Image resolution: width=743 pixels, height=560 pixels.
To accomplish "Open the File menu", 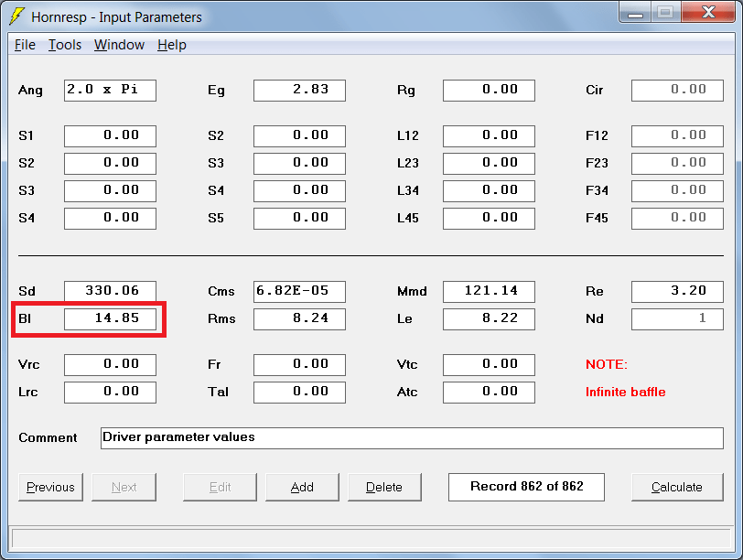I will [x=25, y=45].
